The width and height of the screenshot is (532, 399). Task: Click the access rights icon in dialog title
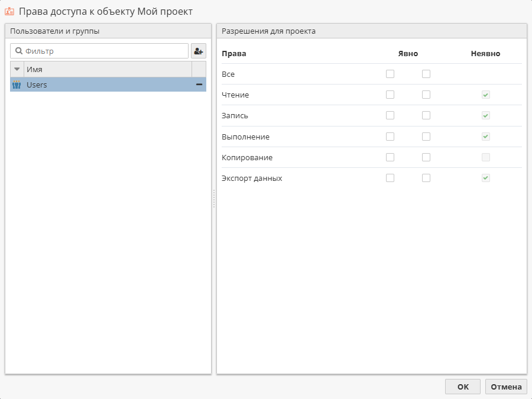pyautogui.click(x=9, y=11)
